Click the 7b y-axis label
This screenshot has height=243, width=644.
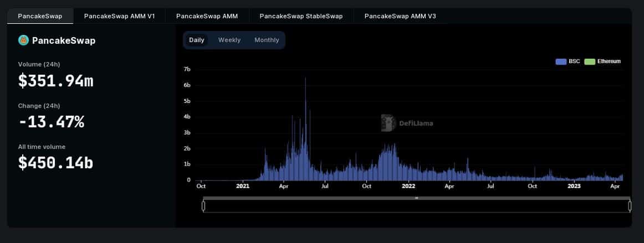click(x=187, y=69)
